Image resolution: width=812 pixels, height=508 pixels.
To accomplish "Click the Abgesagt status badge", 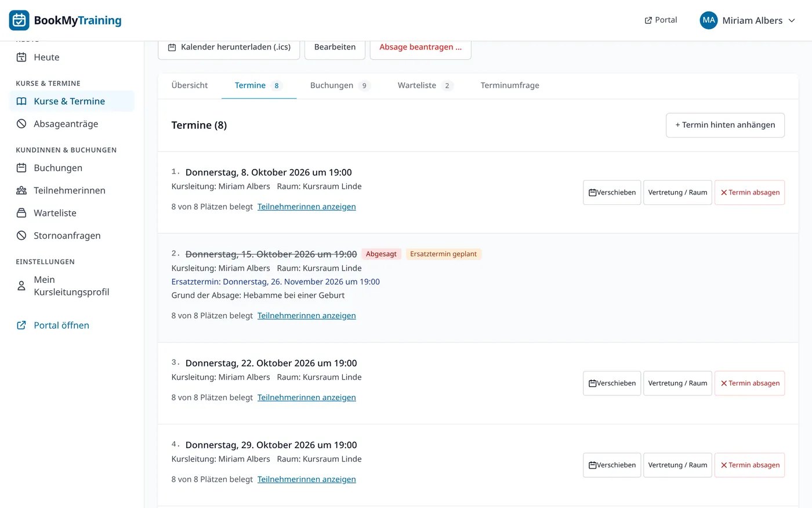I will point(381,254).
